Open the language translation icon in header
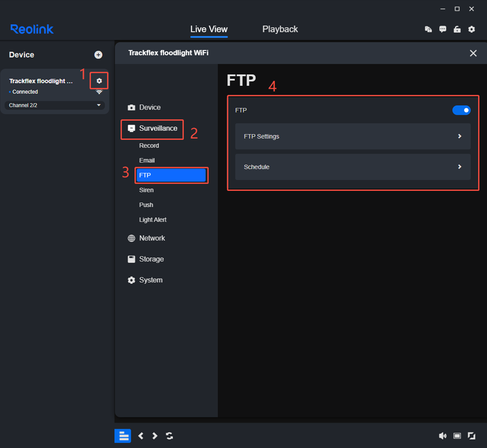This screenshot has height=448, width=487. (x=428, y=29)
